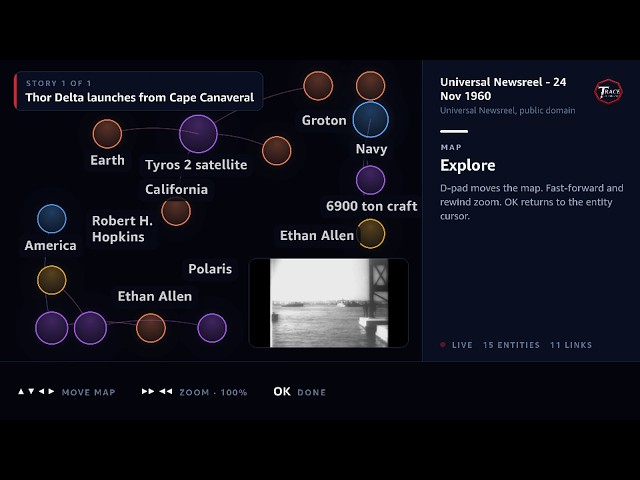Click the 'MAP' section label
640x480 pixels.
pos(451,147)
